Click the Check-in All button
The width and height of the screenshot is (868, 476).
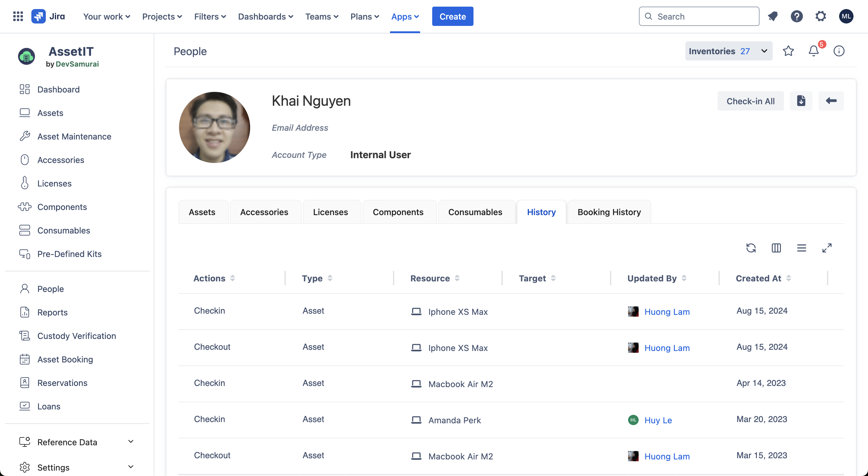tap(750, 101)
